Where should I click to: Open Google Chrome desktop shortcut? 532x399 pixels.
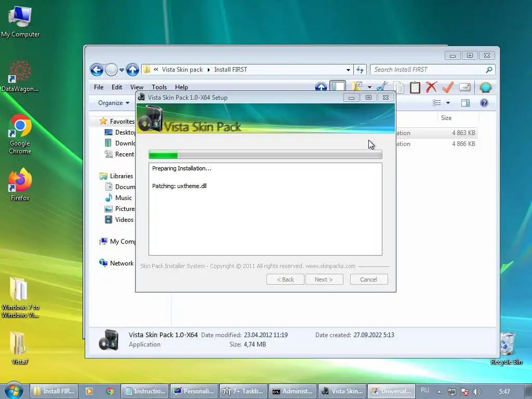(x=20, y=135)
